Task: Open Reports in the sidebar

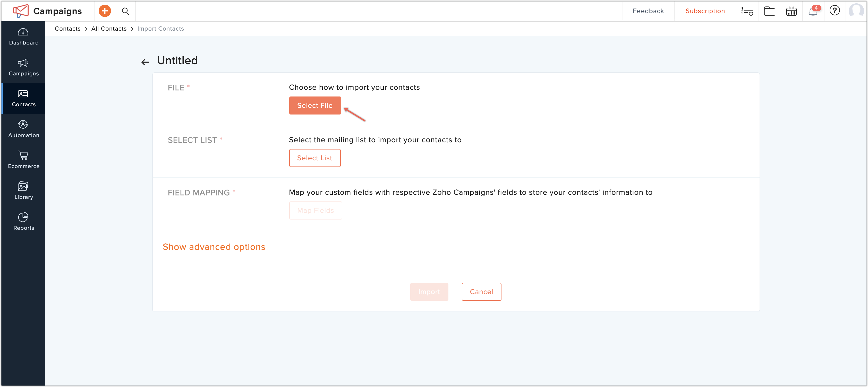Action: [x=23, y=222]
